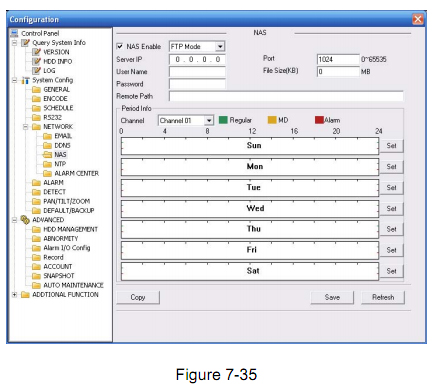Click the NTP folder icon
The width and height of the screenshot is (437, 390).
pos(48,164)
